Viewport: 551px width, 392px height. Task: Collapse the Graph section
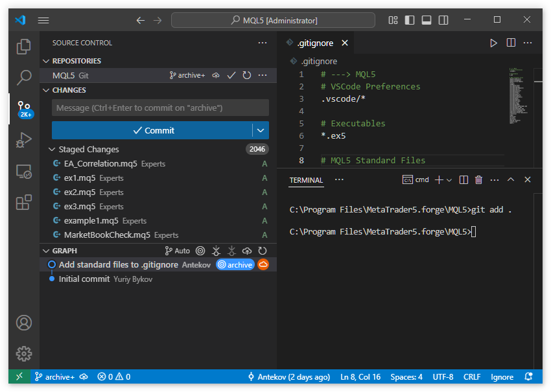coord(45,251)
